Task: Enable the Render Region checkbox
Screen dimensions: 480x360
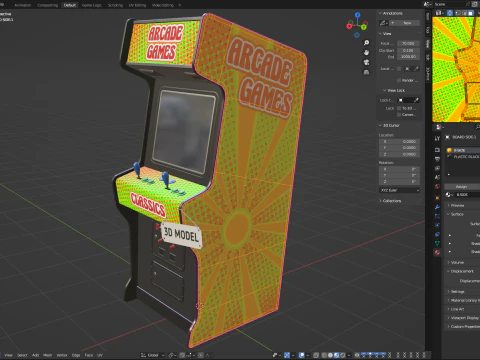Action: coord(399,80)
